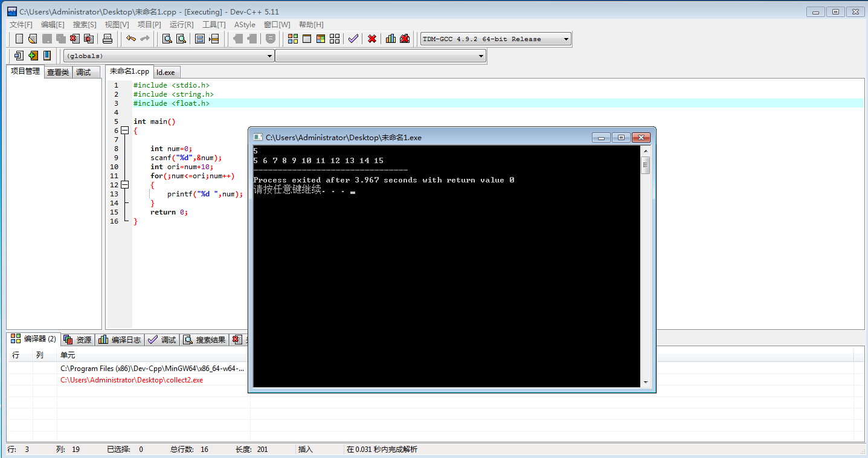This screenshot has height=458, width=868.
Task: Click the 列 column header in compiler panel
Action: (x=45, y=355)
